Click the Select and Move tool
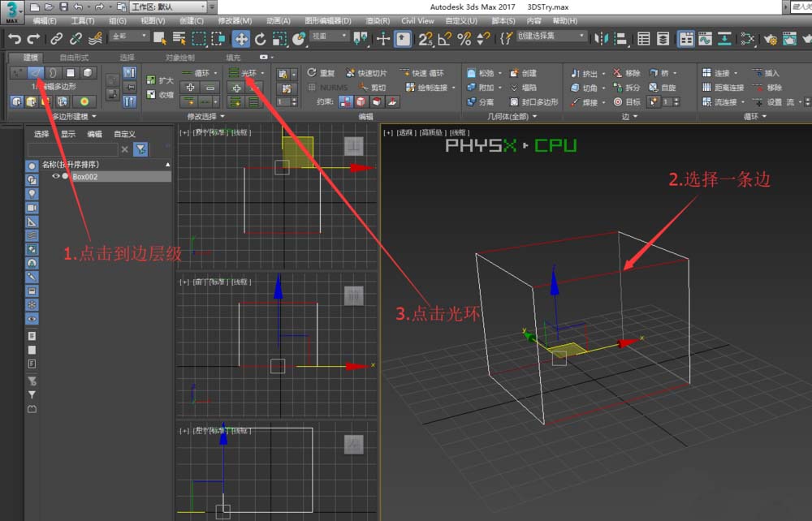The image size is (812, 521). 241,38
